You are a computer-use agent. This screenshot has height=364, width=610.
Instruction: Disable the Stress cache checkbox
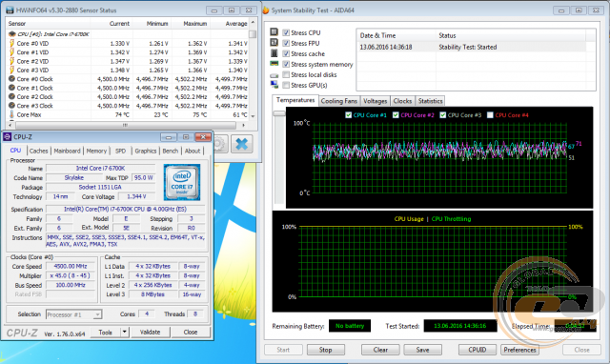pyautogui.click(x=286, y=53)
